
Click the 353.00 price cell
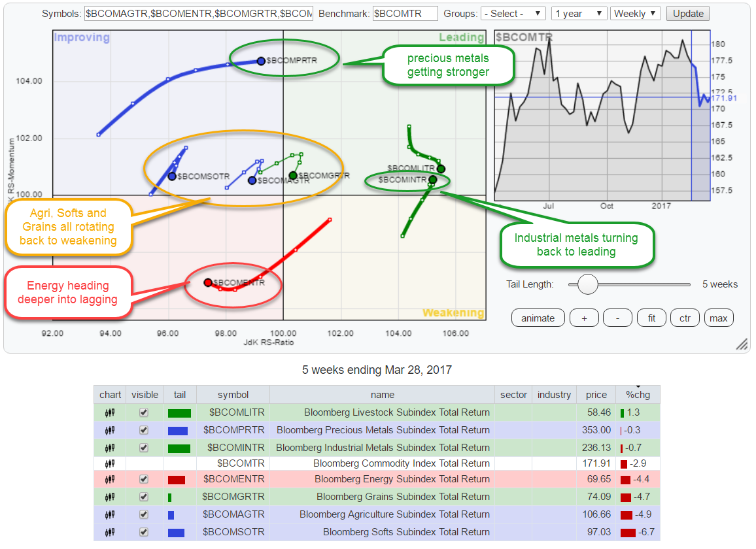click(596, 430)
